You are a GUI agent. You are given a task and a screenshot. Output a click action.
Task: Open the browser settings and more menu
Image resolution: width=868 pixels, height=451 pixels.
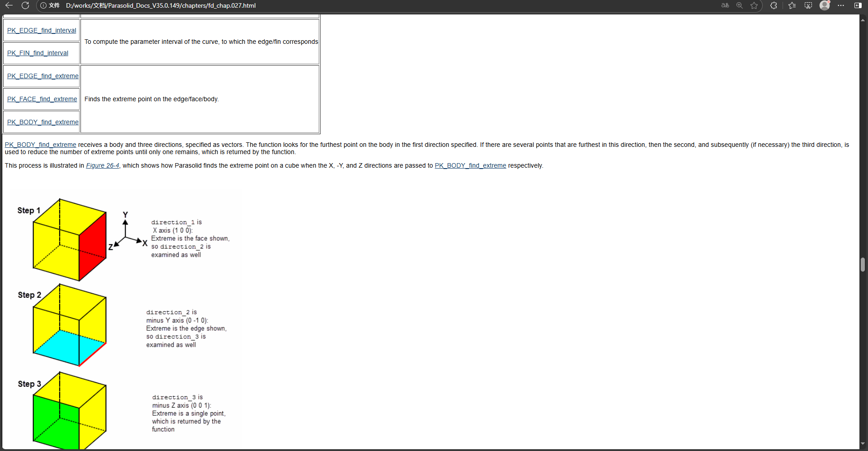(x=841, y=5)
